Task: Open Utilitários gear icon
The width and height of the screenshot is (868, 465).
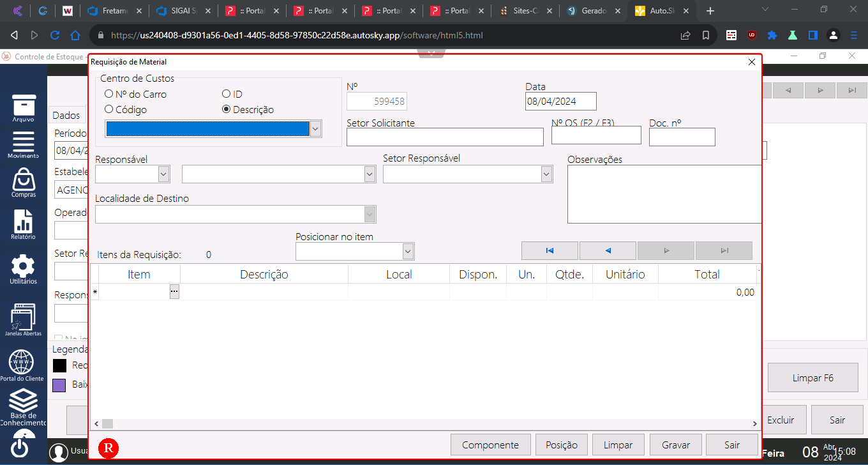Action: point(24,269)
